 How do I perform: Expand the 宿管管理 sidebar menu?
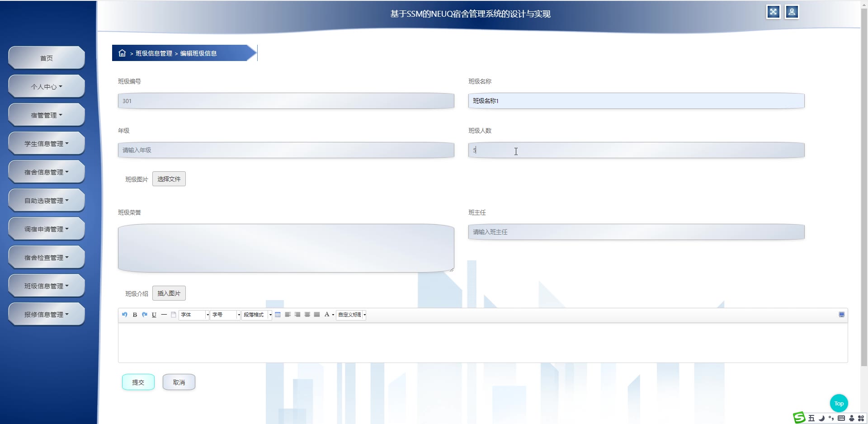(x=47, y=115)
